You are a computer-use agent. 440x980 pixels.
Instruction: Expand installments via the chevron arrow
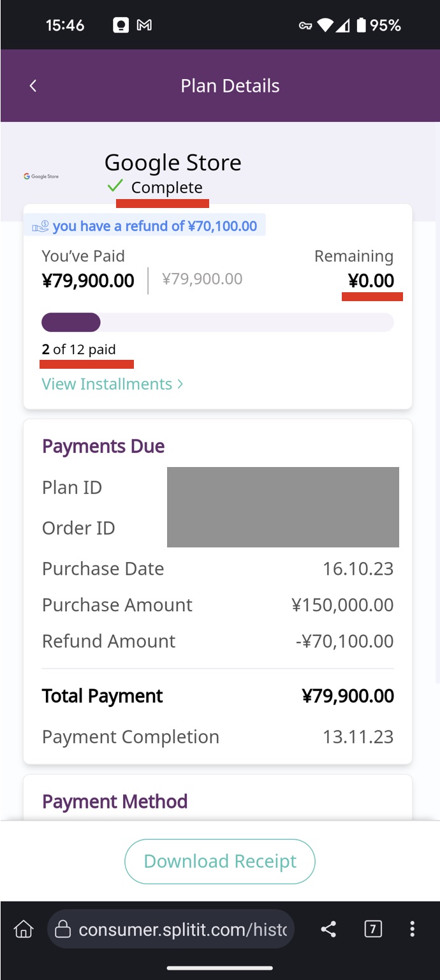pyautogui.click(x=180, y=384)
